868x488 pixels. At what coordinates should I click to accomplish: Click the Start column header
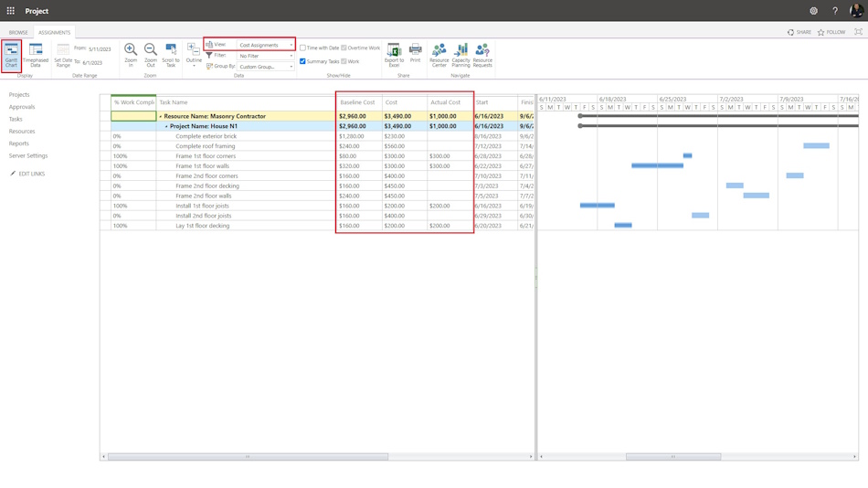(495, 102)
